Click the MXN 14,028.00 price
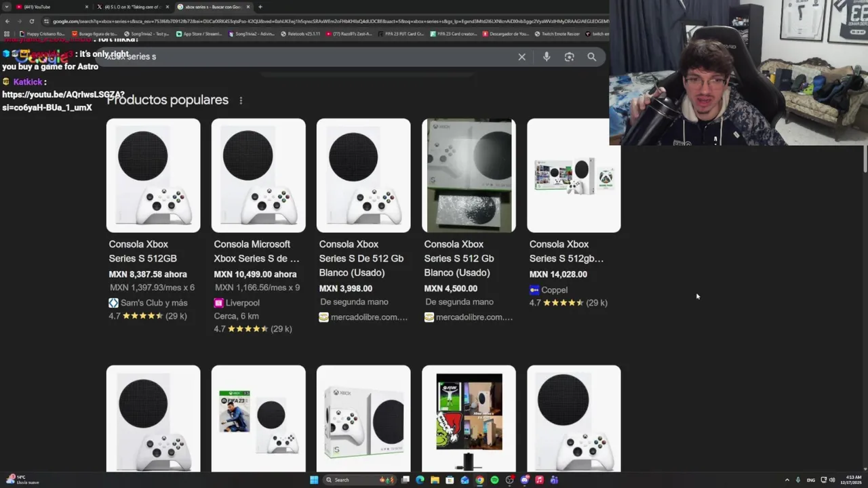This screenshot has height=488, width=868. coord(558,274)
